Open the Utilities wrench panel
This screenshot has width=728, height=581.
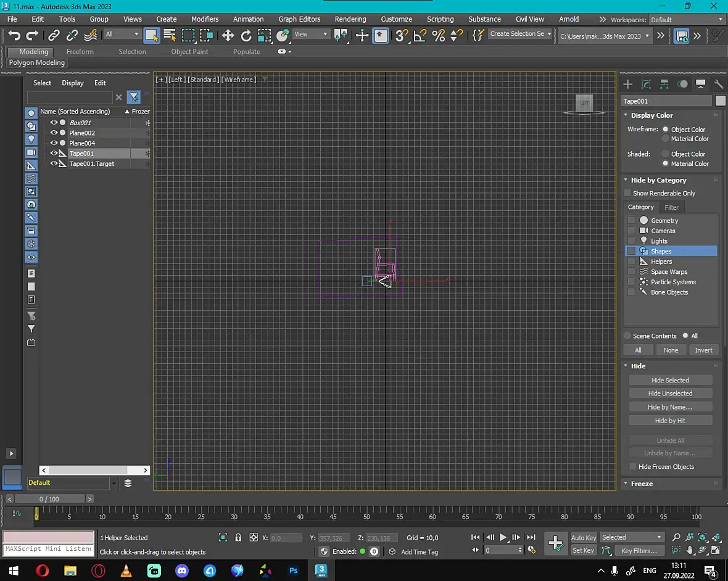719,84
